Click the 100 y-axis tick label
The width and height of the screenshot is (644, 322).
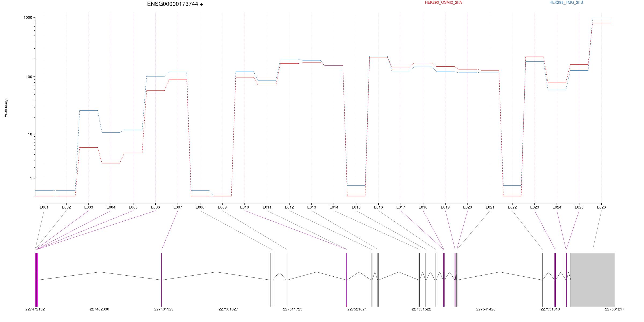29,77
